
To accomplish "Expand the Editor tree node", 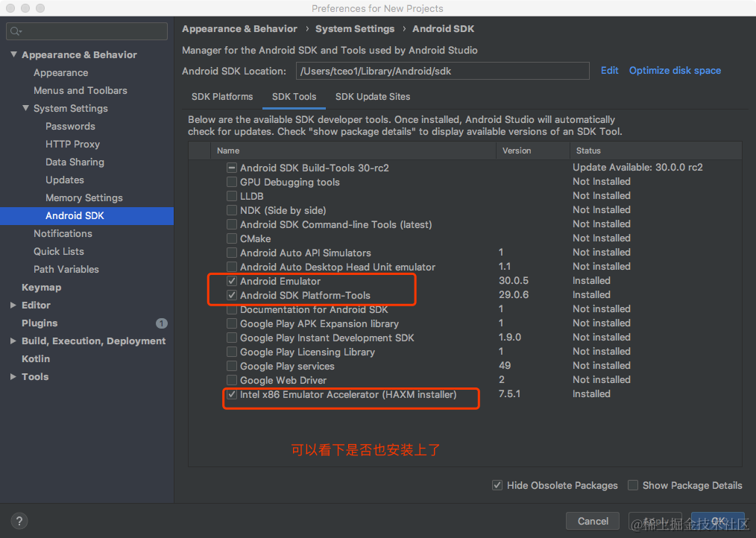I will pos(13,306).
